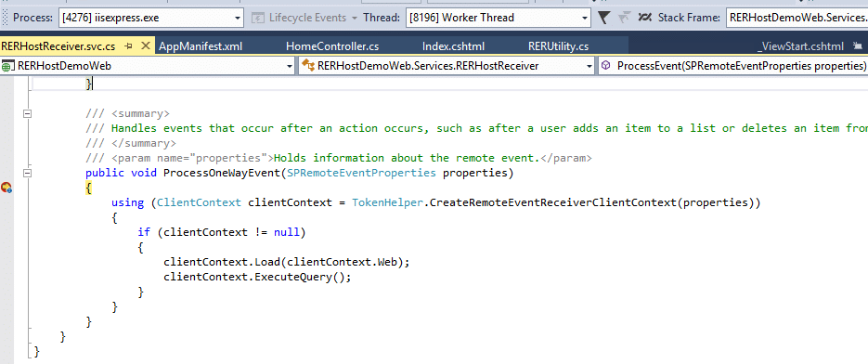Image resolution: width=868 pixels, height=364 pixels.
Task: Click the RERHostDemoWeb project globe icon
Action: click(x=7, y=67)
